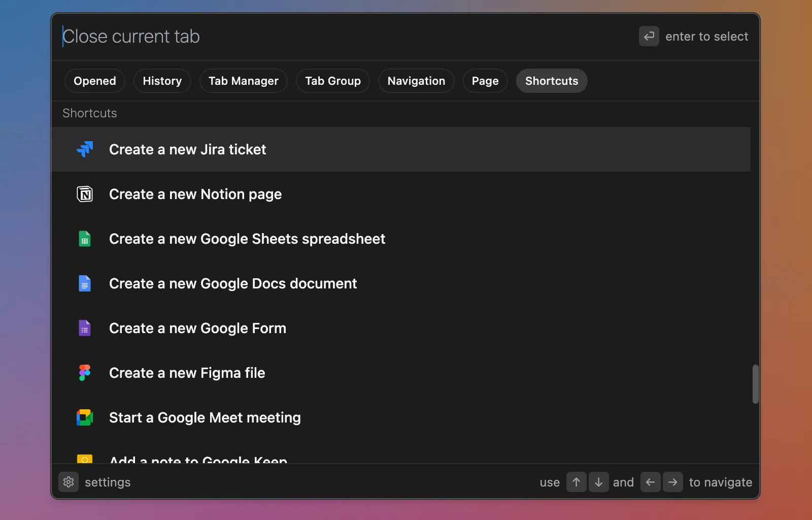Open the Tab Manager filter
The image size is (812, 520).
point(243,81)
